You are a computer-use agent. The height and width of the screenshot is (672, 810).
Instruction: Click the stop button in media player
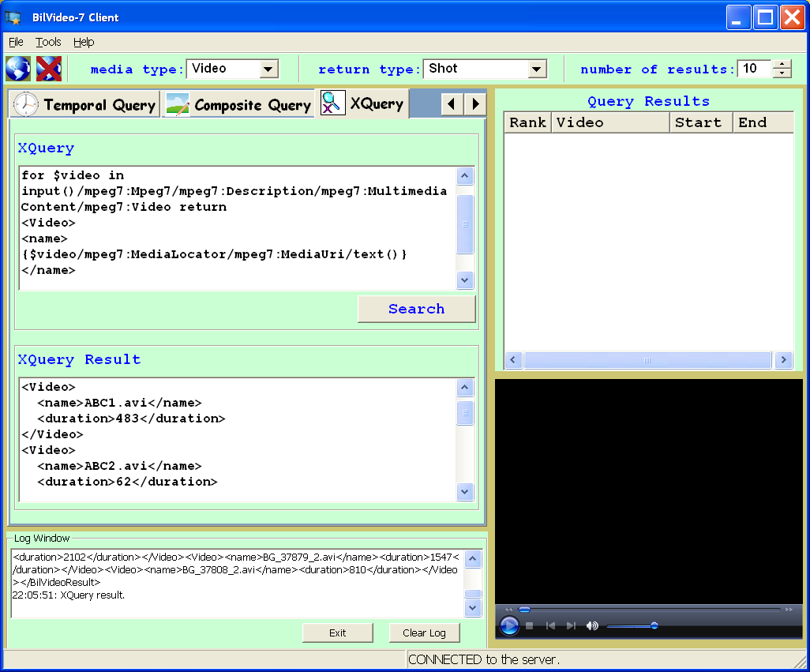[x=530, y=625]
